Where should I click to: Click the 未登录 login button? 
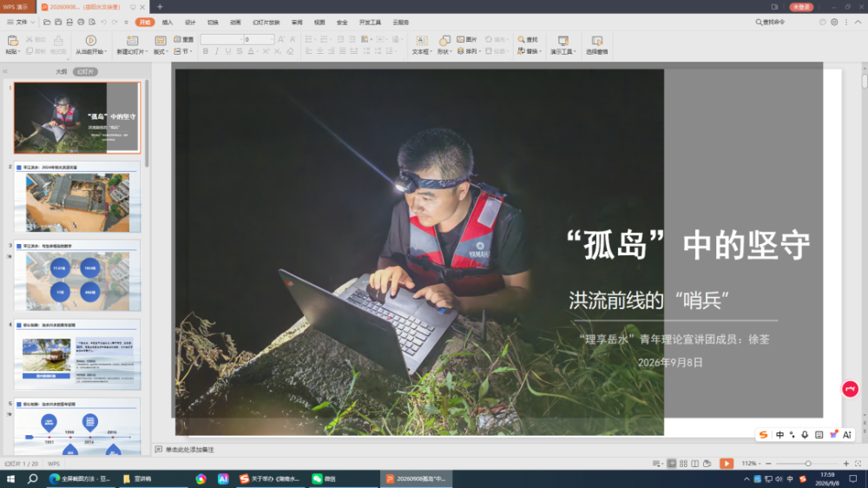pyautogui.click(x=801, y=7)
